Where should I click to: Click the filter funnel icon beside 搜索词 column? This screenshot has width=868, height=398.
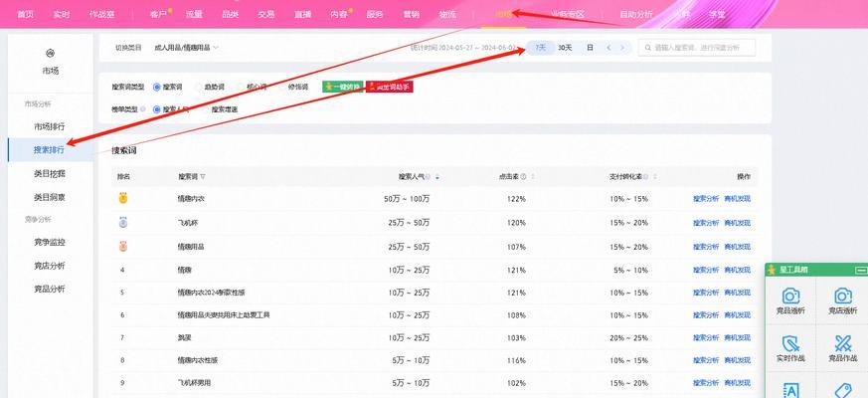tap(203, 177)
